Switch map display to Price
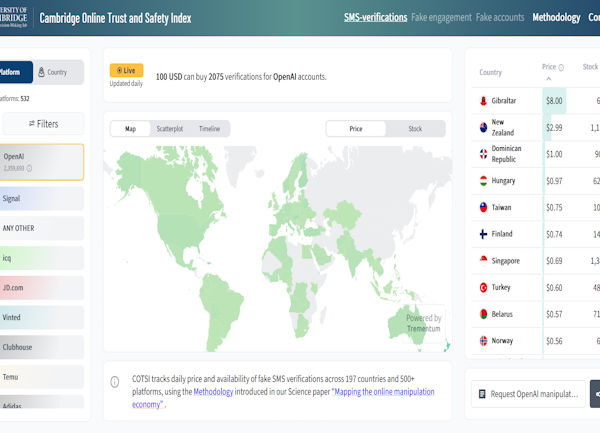The width and height of the screenshot is (600, 433). point(356,129)
